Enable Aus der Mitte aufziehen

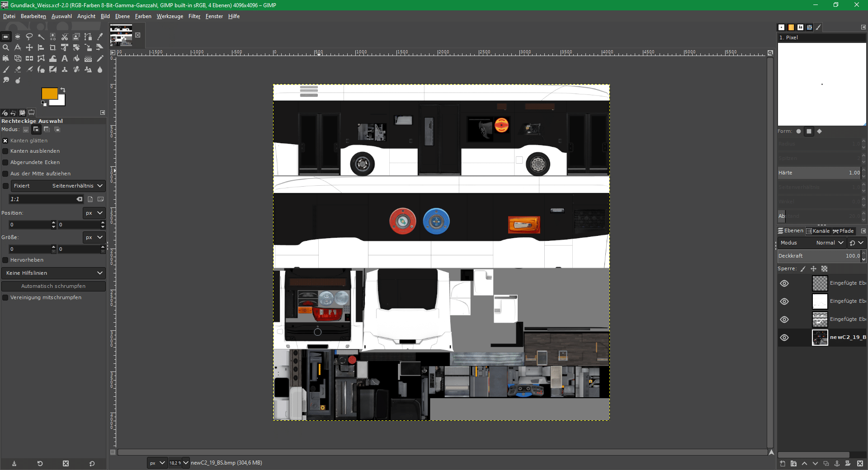[5, 174]
